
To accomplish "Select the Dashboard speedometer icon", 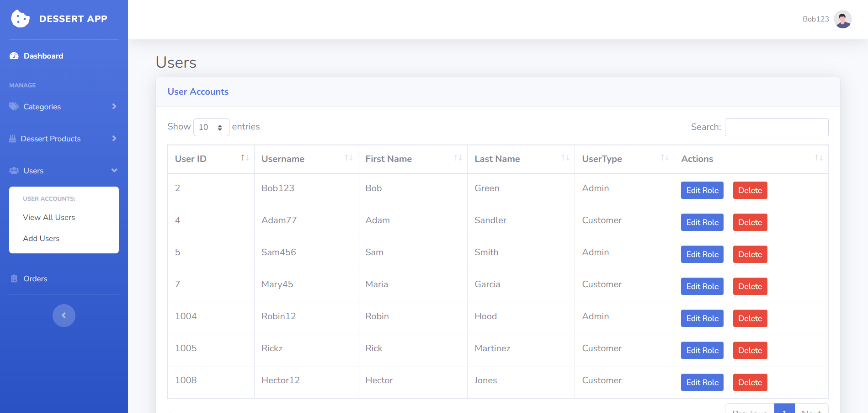I will point(13,55).
